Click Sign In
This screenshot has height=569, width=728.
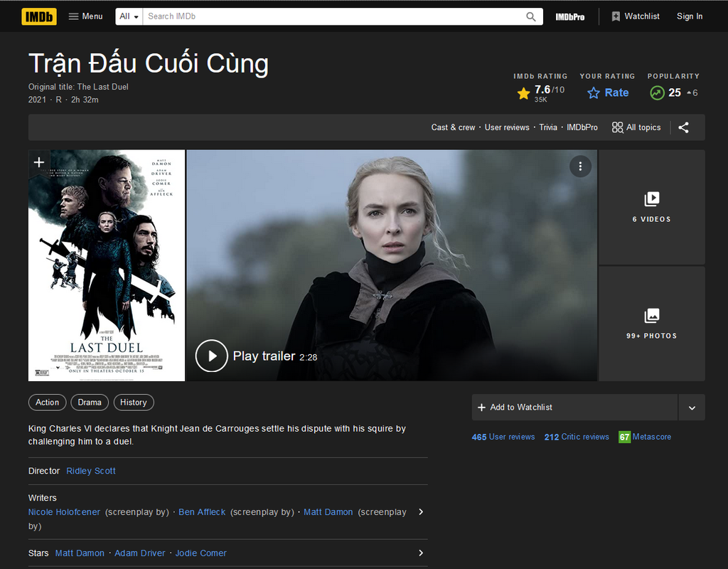pyautogui.click(x=690, y=16)
